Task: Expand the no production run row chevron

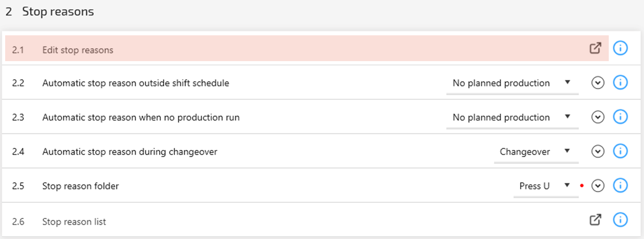Action: click(598, 117)
